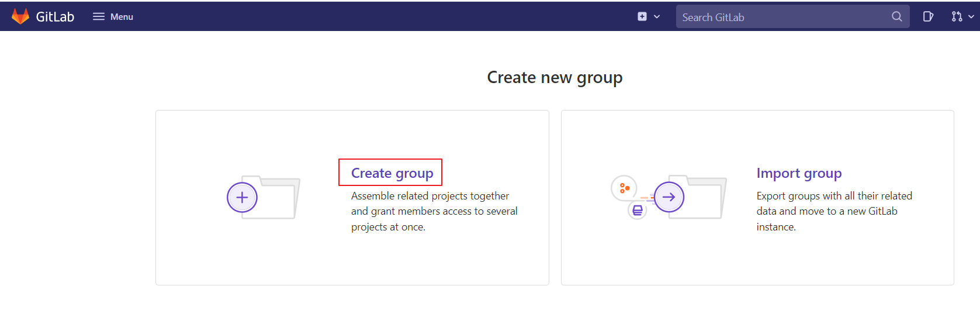This screenshot has height=310, width=980.
Task: Focus the Search GitLab input field
Action: coord(783,17)
